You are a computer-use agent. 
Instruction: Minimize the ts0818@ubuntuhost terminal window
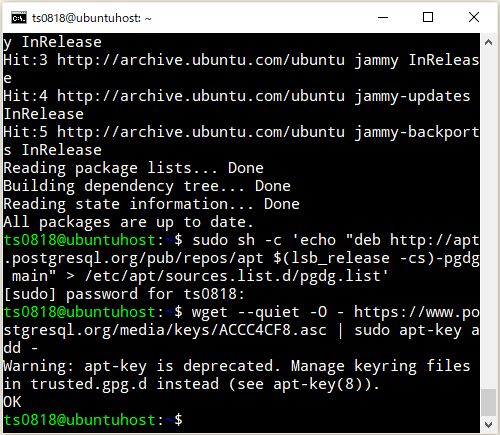(383, 17)
